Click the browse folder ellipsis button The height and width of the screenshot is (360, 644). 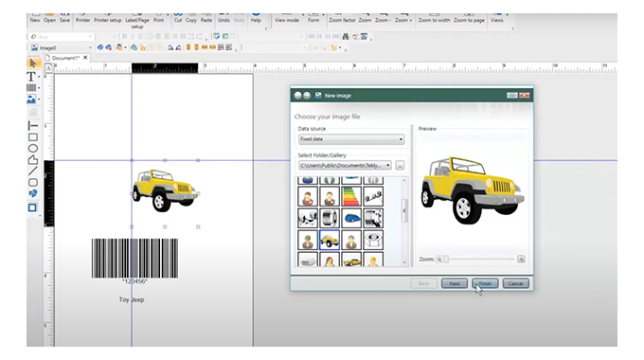click(400, 165)
